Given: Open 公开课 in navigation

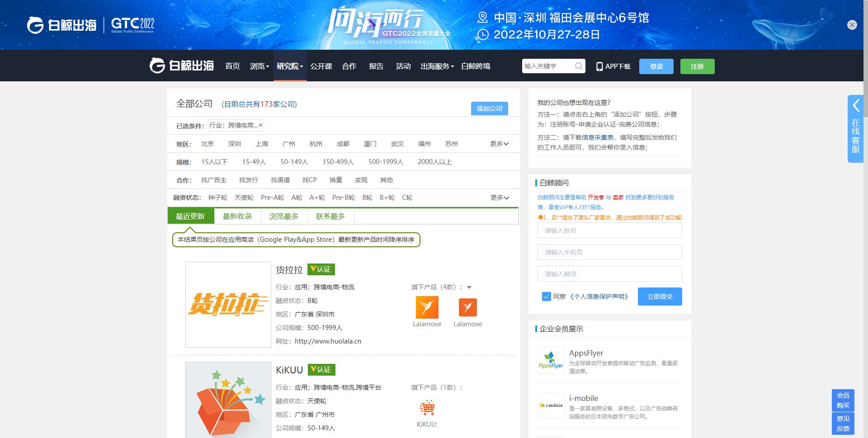Looking at the screenshot, I should tap(321, 66).
